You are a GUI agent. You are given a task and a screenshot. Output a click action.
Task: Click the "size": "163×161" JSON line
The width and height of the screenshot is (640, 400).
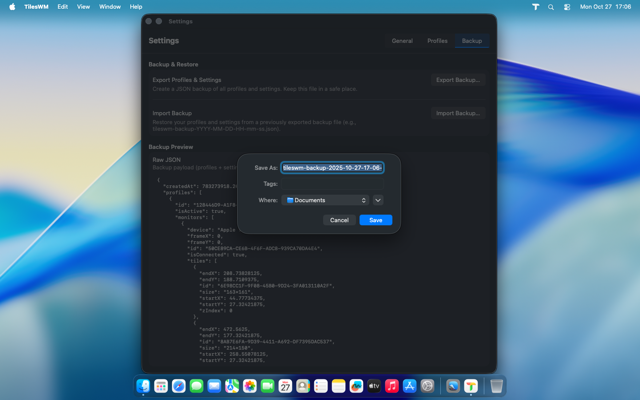coord(226,292)
